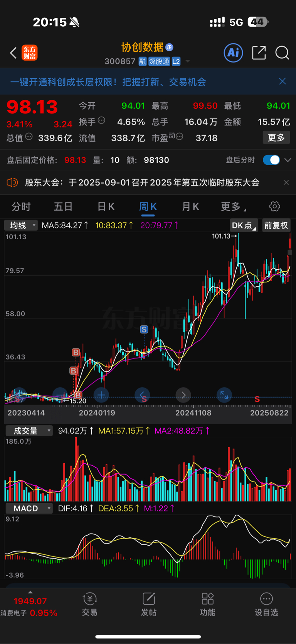
Task: Open chart settings gear icon
Action: (275, 206)
